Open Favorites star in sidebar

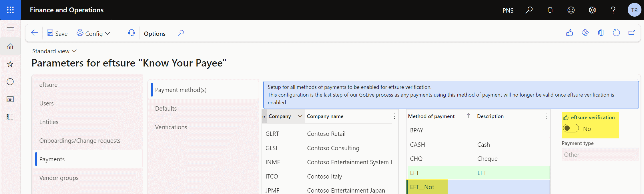(x=10, y=64)
